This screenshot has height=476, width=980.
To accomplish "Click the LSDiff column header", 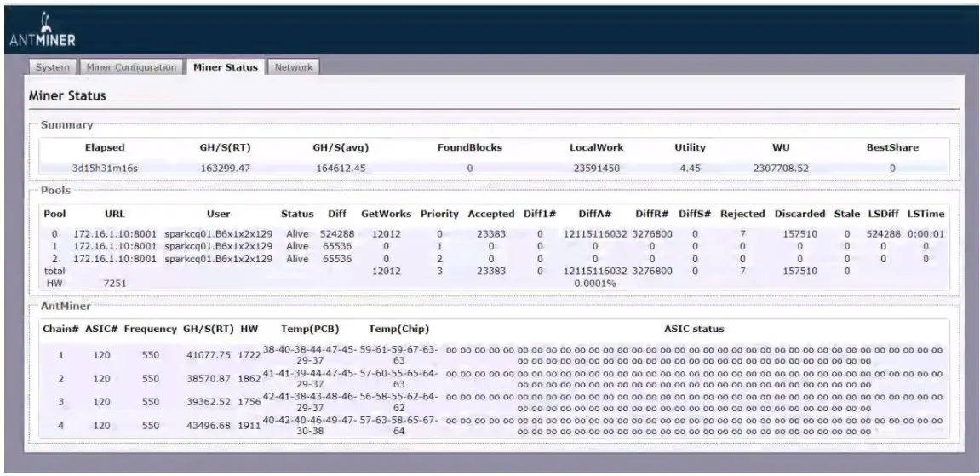I will tap(883, 214).
